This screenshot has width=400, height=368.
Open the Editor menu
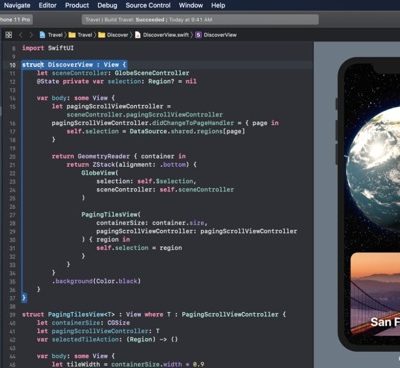(48, 5)
